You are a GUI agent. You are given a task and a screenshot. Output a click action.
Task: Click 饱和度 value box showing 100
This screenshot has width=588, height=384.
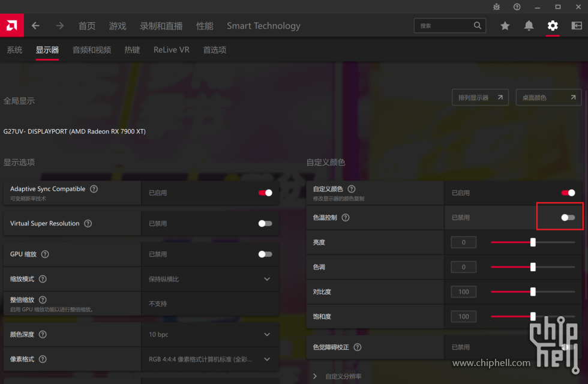(463, 317)
